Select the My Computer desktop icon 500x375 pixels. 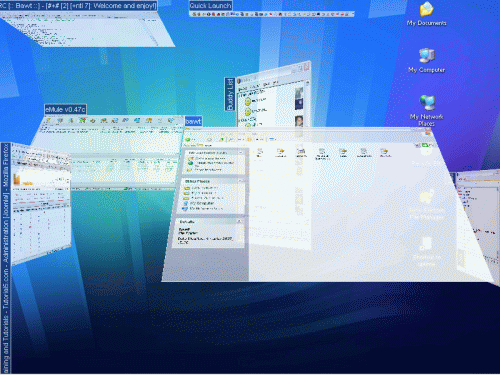pyautogui.click(x=426, y=61)
